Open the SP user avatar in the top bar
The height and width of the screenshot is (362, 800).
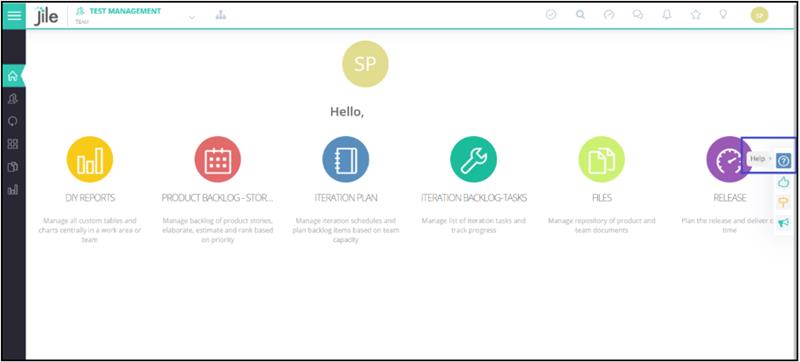pos(759,15)
